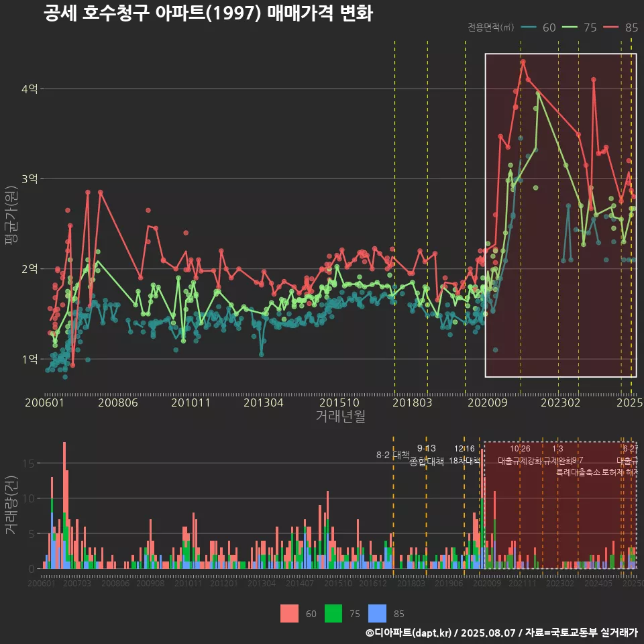The width and height of the screenshot is (644, 644).
Task: Click 202405 on the volume chart x-axis
Action: tap(598, 583)
